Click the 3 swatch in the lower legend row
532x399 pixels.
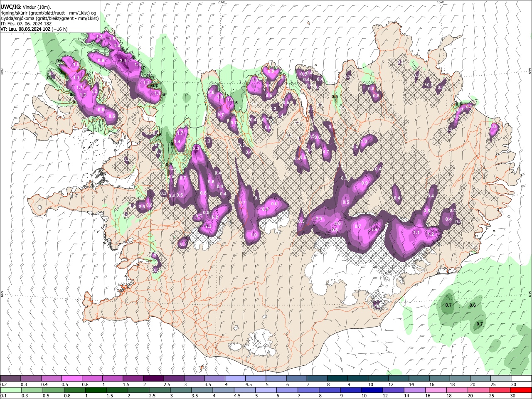(181, 390)
